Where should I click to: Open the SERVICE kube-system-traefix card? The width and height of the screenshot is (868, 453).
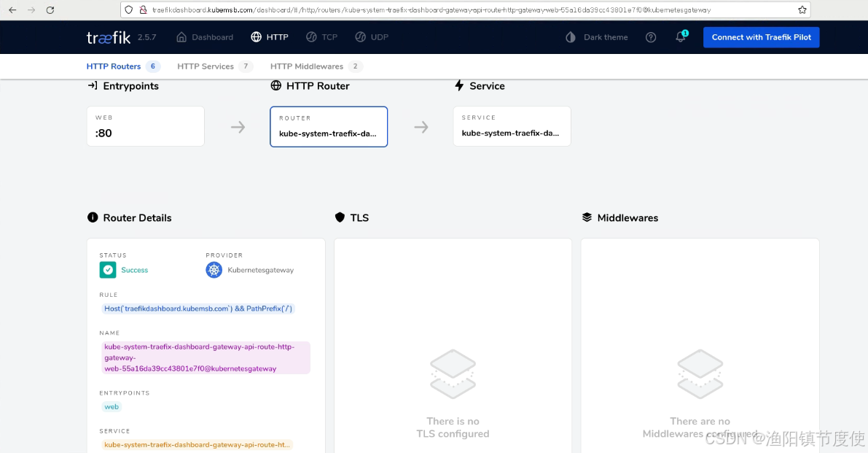click(x=512, y=126)
